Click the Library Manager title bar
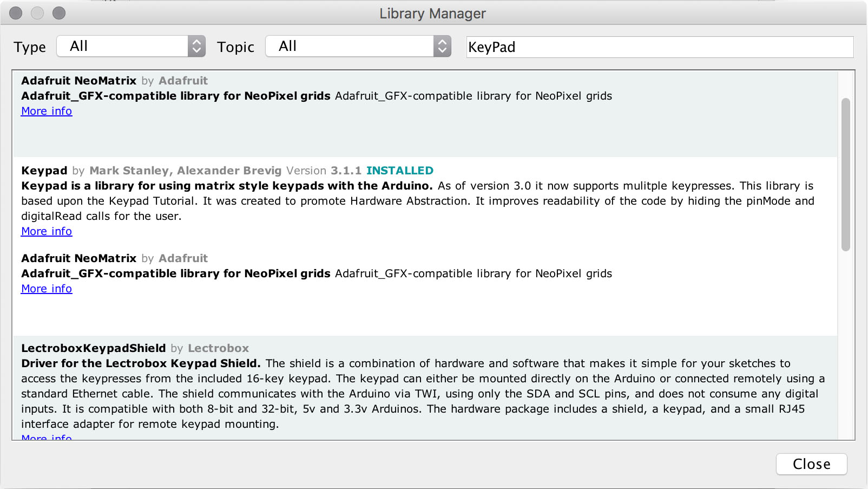Viewport: 868px width, 489px height. (x=433, y=13)
